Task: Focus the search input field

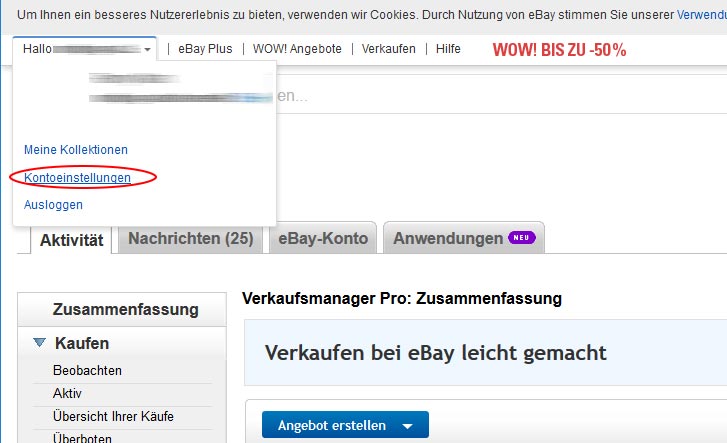Action: point(502,96)
